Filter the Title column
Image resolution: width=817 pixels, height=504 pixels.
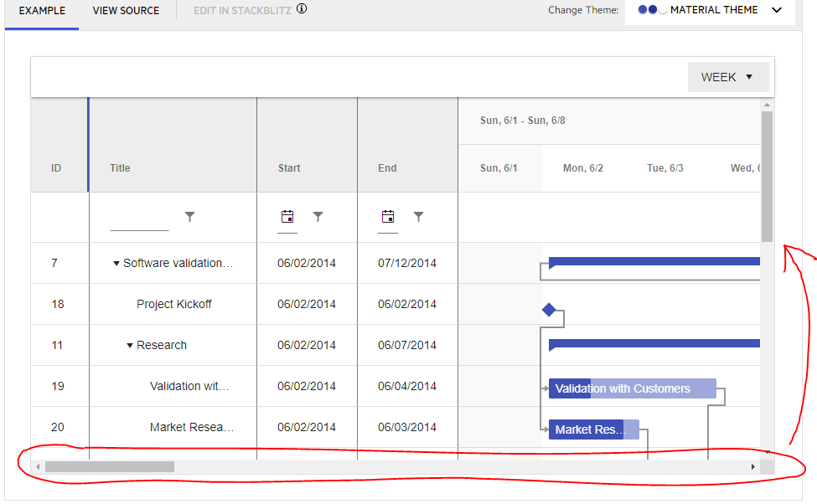pos(190,216)
